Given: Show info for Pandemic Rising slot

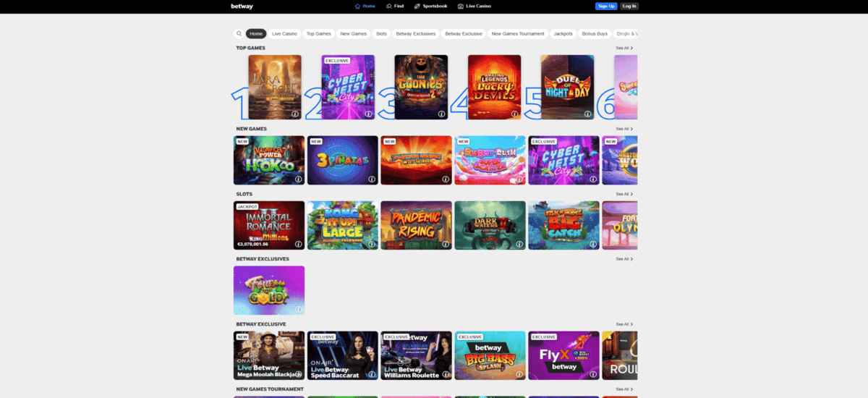Looking at the screenshot, I should (446, 244).
